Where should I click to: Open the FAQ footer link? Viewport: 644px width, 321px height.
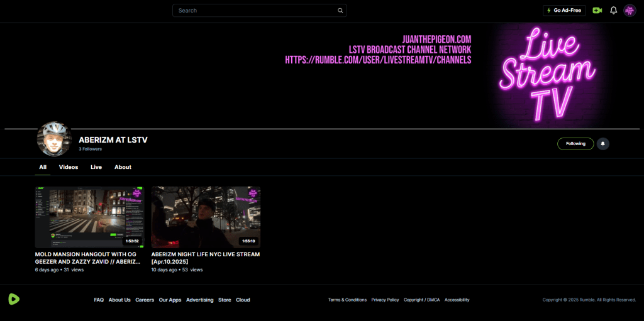[x=99, y=300]
